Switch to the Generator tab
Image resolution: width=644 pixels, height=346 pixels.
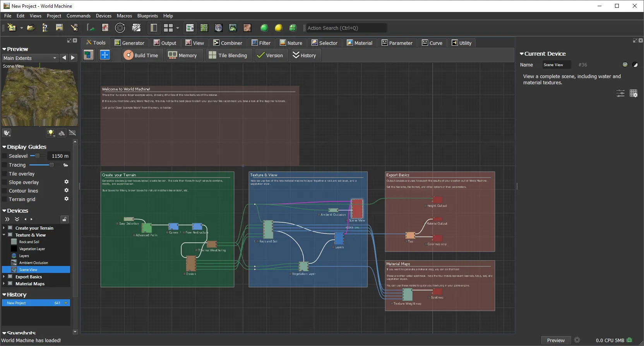click(x=130, y=43)
